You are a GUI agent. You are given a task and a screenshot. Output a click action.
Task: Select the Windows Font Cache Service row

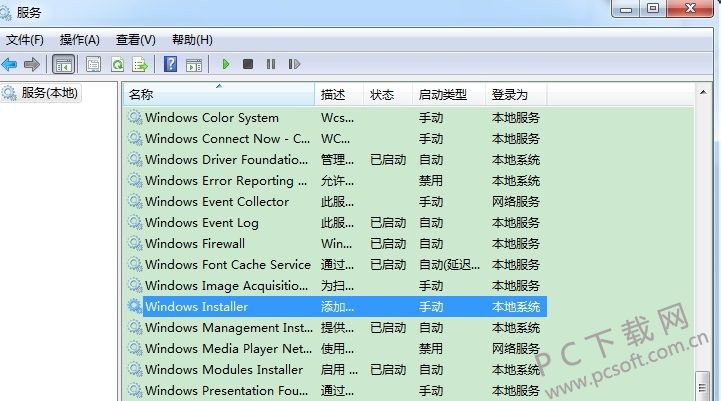coord(338,265)
